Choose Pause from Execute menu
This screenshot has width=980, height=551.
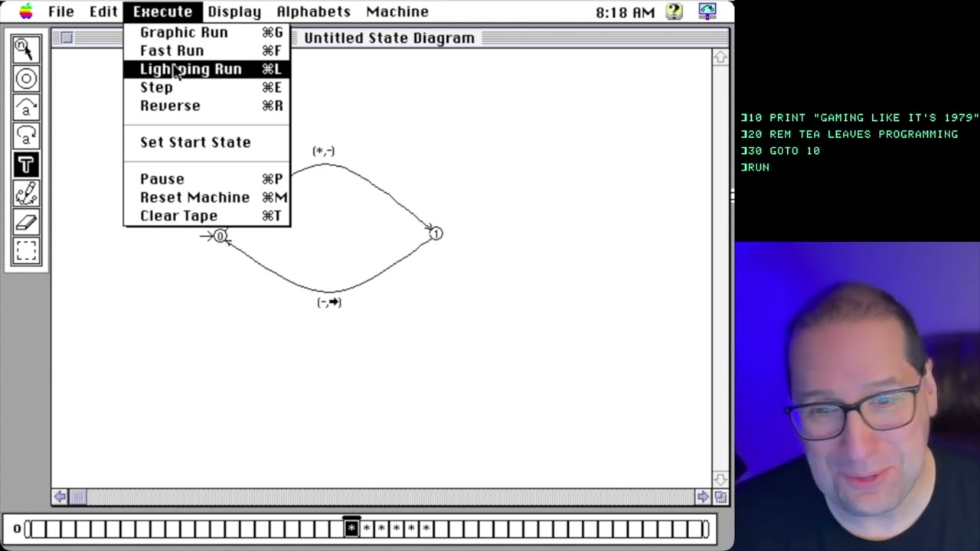207,179
